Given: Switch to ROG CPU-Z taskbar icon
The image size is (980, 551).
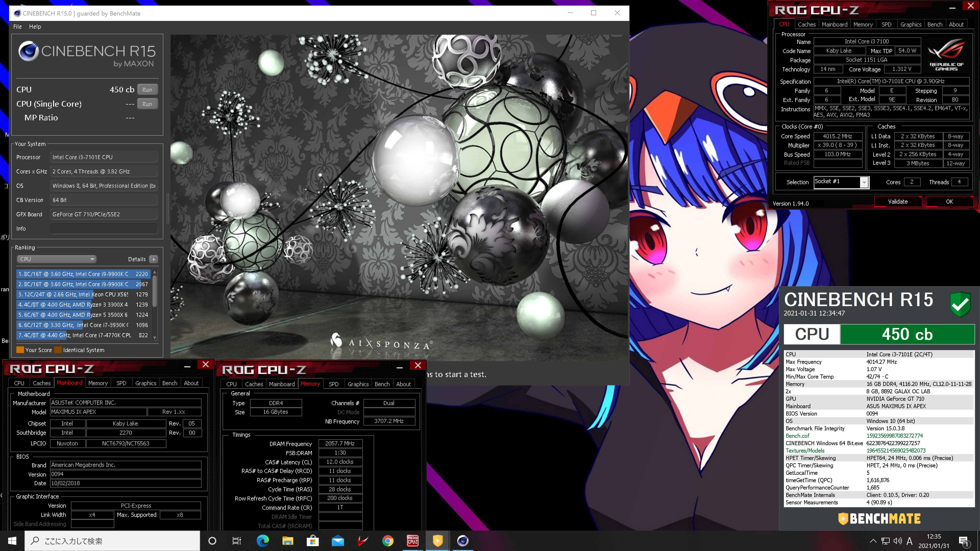Looking at the screenshot, I should pyautogui.click(x=413, y=541).
